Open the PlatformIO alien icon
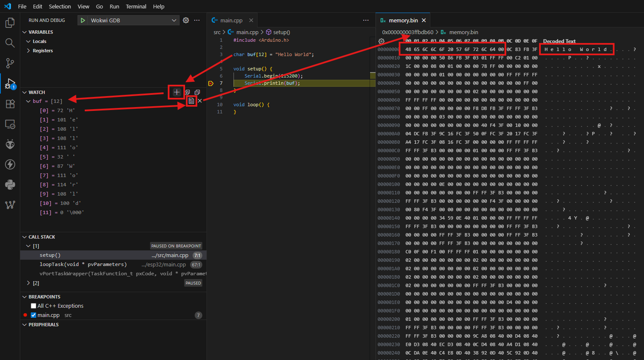 (10, 145)
